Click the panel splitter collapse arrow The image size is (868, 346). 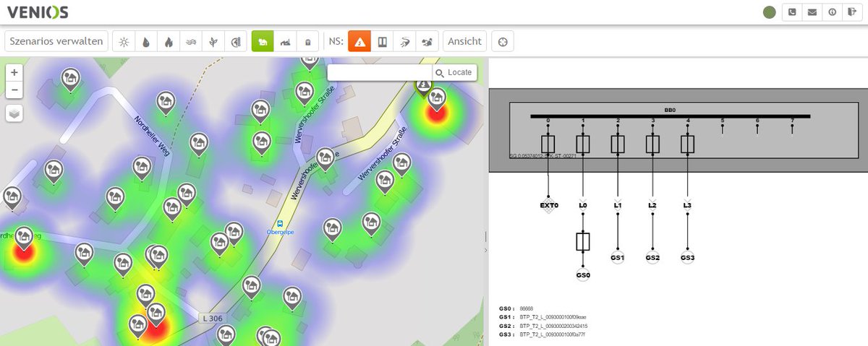click(x=485, y=249)
